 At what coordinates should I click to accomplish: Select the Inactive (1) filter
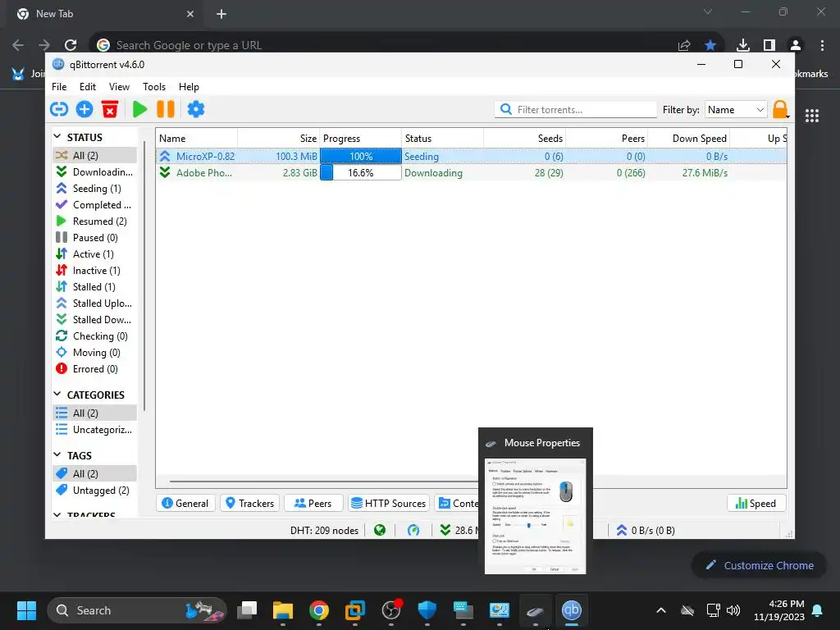[95, 271]
